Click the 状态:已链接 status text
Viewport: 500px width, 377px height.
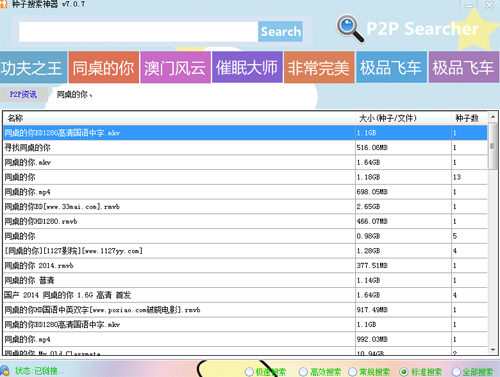click(x=39, y=371)
